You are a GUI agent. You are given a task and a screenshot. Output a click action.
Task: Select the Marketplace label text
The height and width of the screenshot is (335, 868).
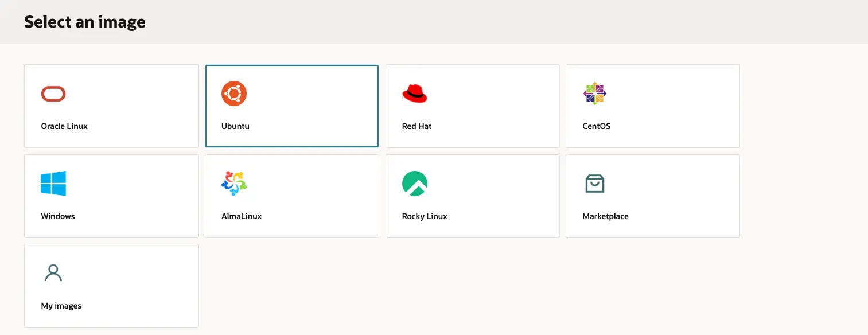pyautogui.click(x=605, y=216)
